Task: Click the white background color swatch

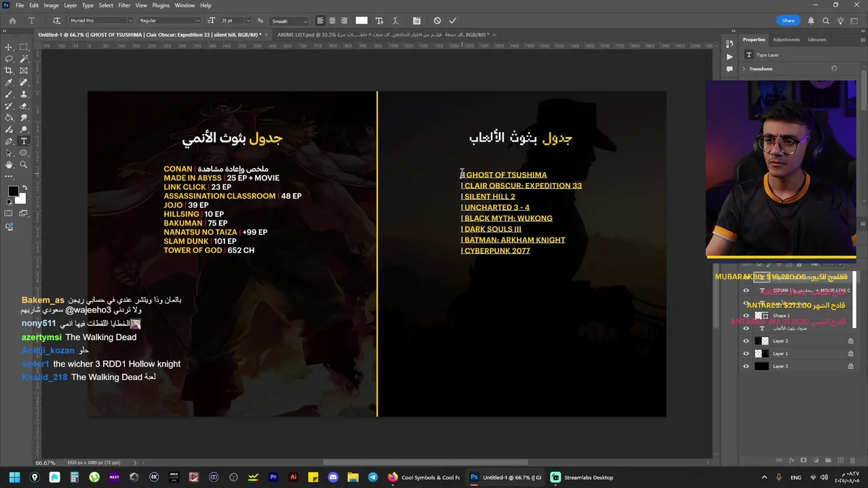Action: [x=21, y=199]
